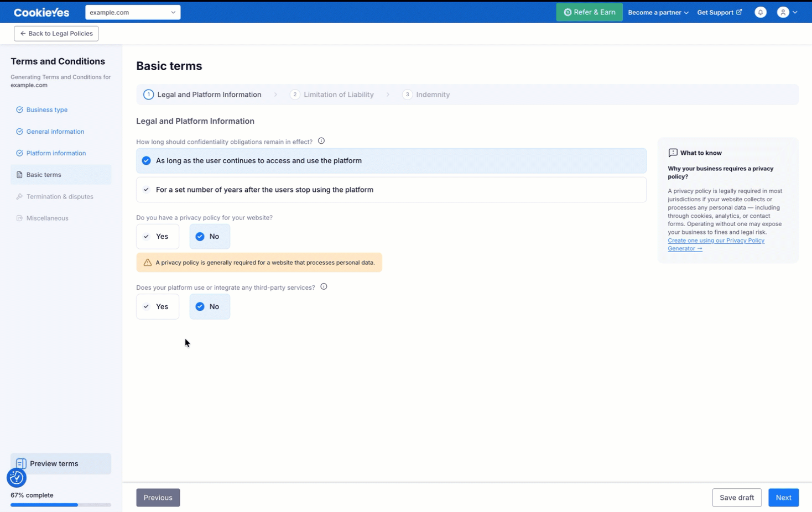Click the Save draft button

click(737, 498)
